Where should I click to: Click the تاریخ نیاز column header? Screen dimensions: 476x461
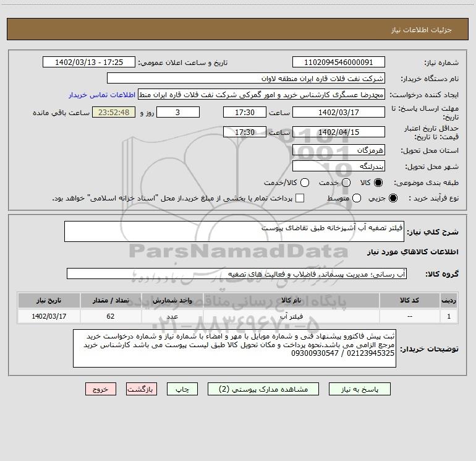pyautogui.click(x=49, y=300)
